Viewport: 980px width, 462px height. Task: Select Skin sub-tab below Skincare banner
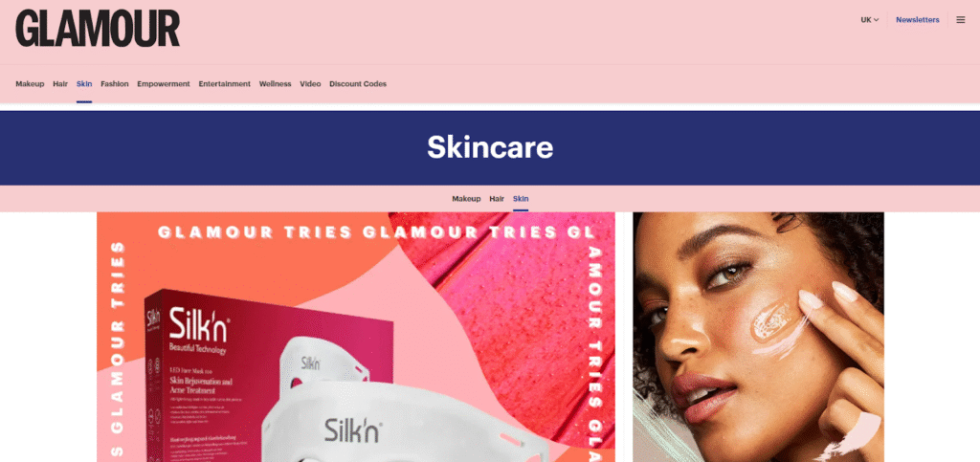coord(521,199)
